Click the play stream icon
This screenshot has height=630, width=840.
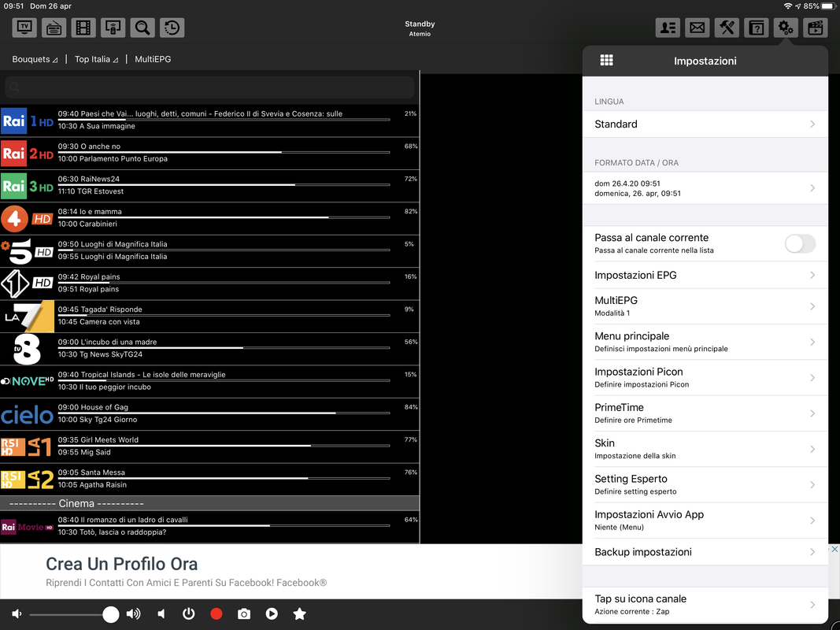click(272, 613)
